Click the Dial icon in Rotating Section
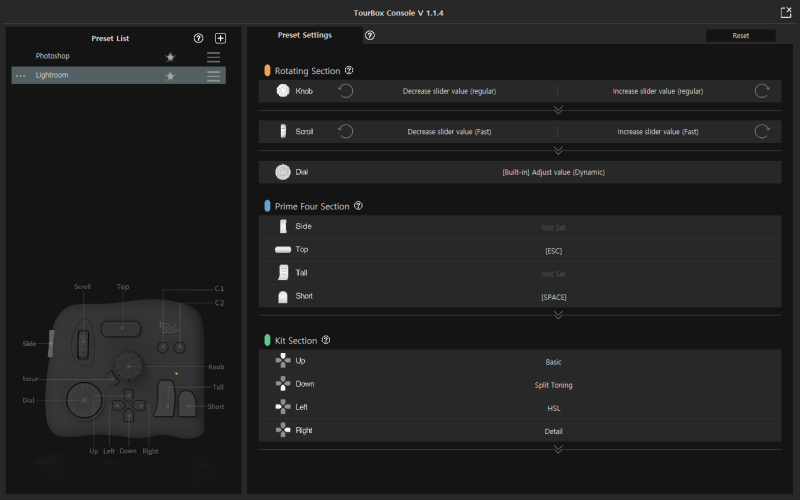This screenshot has height=500, width=800. tap(283, 172)
